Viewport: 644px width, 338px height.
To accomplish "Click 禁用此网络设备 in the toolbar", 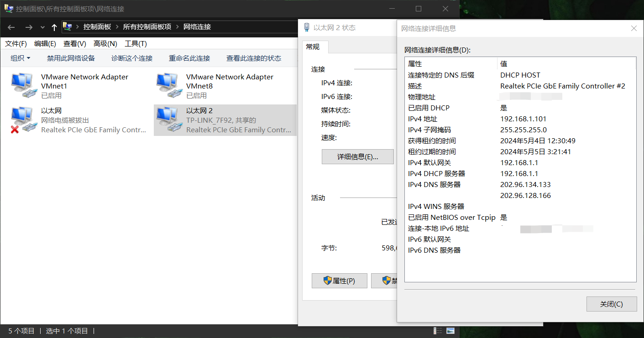I will (x=71, y=58).
